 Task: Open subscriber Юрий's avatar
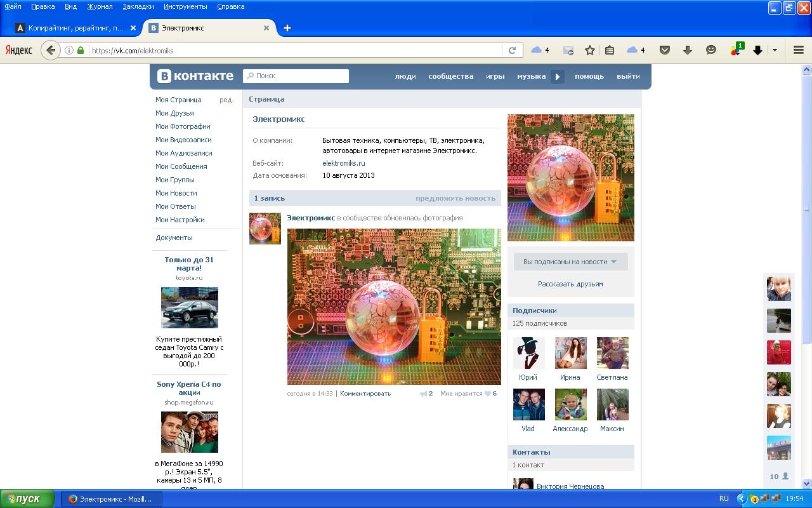click(x=528, y=353)
